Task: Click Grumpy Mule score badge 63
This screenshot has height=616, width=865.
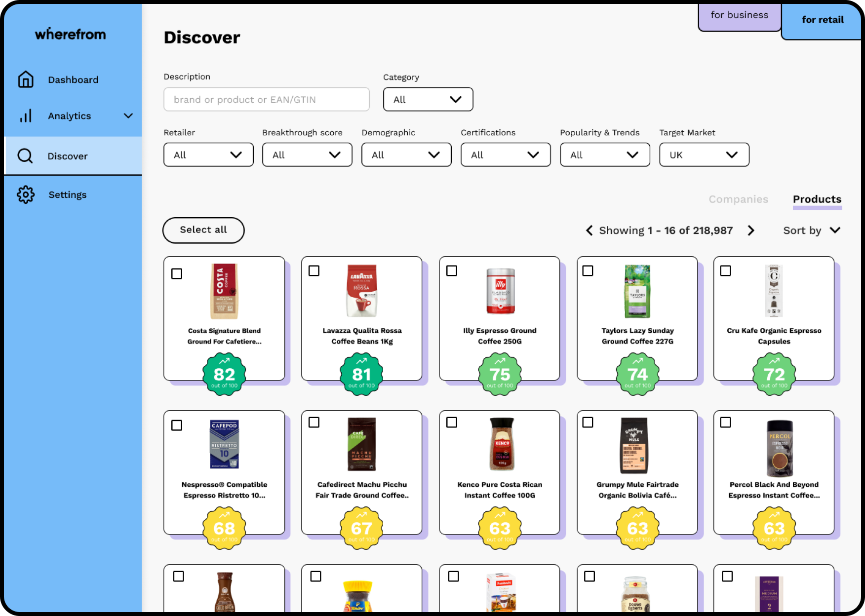Action: [637, 528]
